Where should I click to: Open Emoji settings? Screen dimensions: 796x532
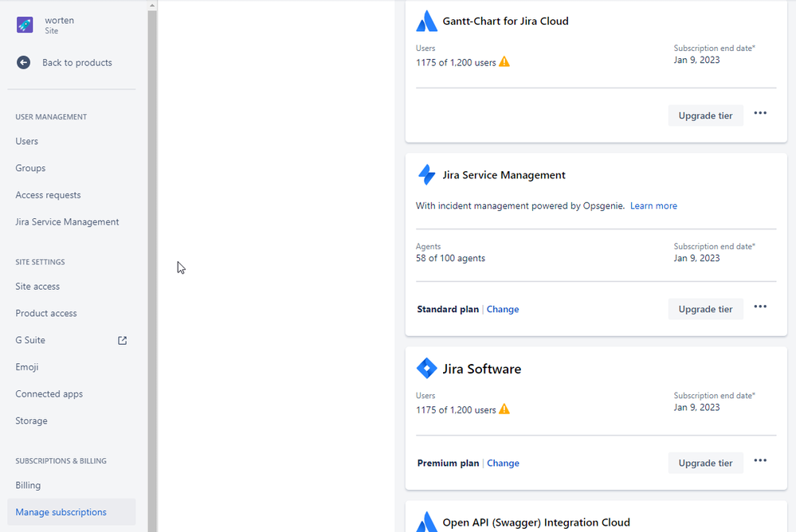[26, 367]
